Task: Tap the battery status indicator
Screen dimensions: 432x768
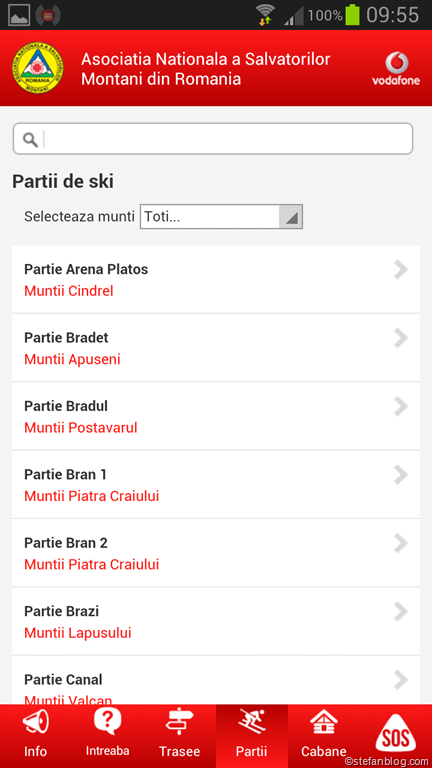Action: coord(352,15)
